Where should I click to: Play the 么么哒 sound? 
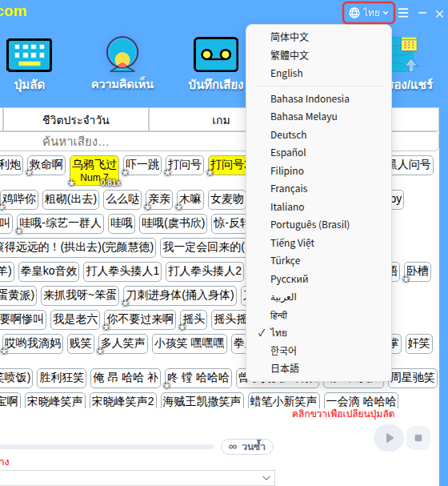[x=122, y=199]
